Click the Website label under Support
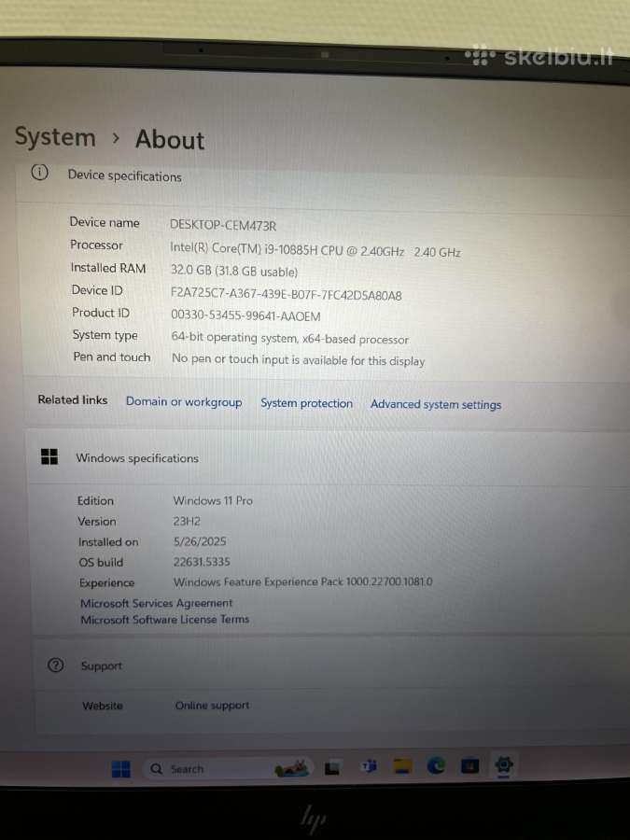Screen dimensions: 630x840 click(x=103, y=706)
